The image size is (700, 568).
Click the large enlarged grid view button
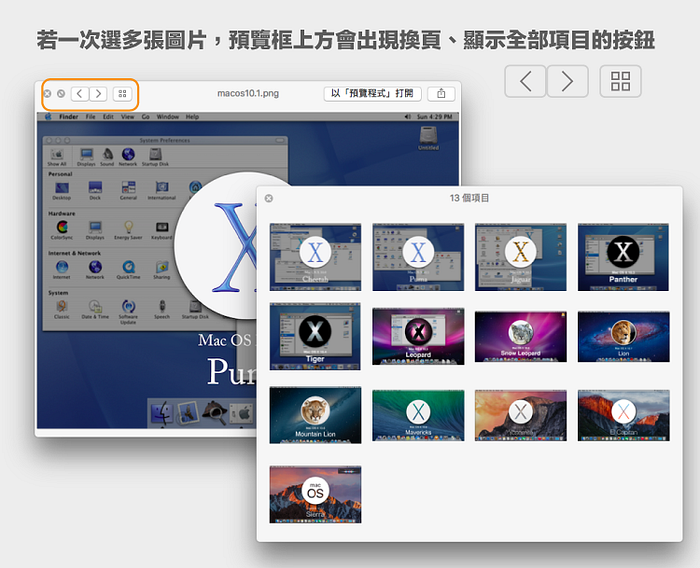[621, 81]
